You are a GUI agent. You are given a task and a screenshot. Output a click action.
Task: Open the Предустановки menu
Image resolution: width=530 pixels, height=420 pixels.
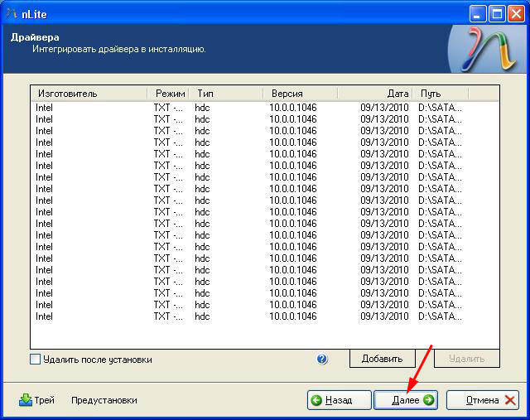pos(104,400)
